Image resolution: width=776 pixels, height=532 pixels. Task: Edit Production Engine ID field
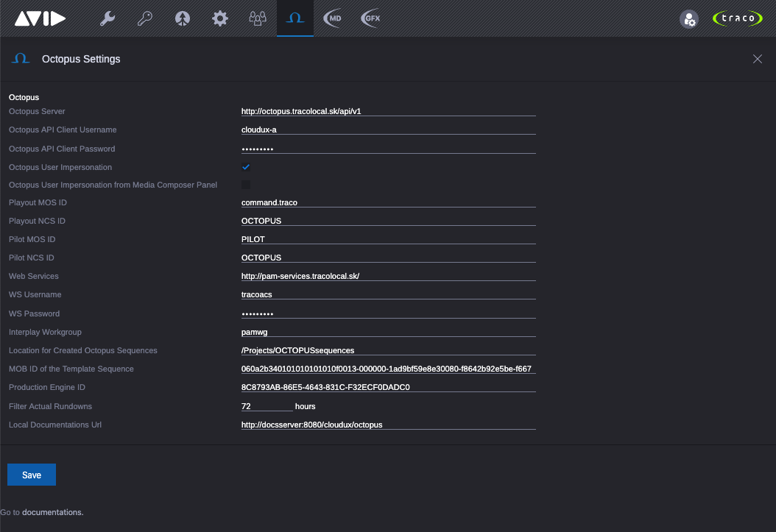point(389,386)
